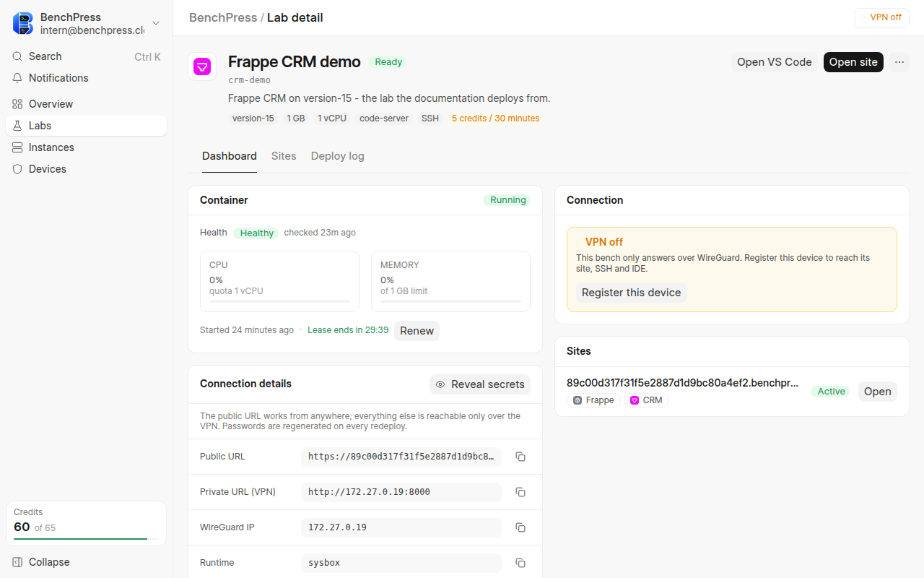Click the 5 credits / 30 minutes label
The height and width of the screenshot is (578, 924).
tap(496, 118)
